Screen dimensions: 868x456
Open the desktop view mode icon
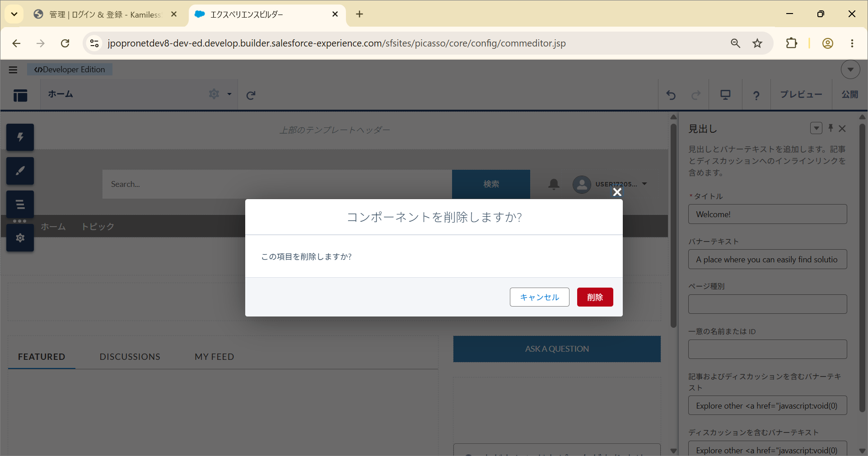point(725,95)
